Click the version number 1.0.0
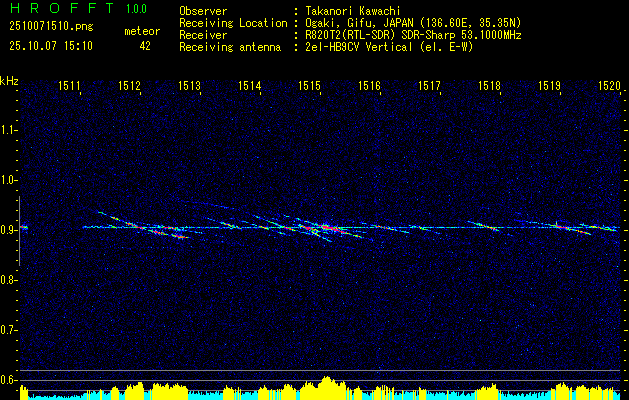The image size is (629, 400). tap(136, 9)
